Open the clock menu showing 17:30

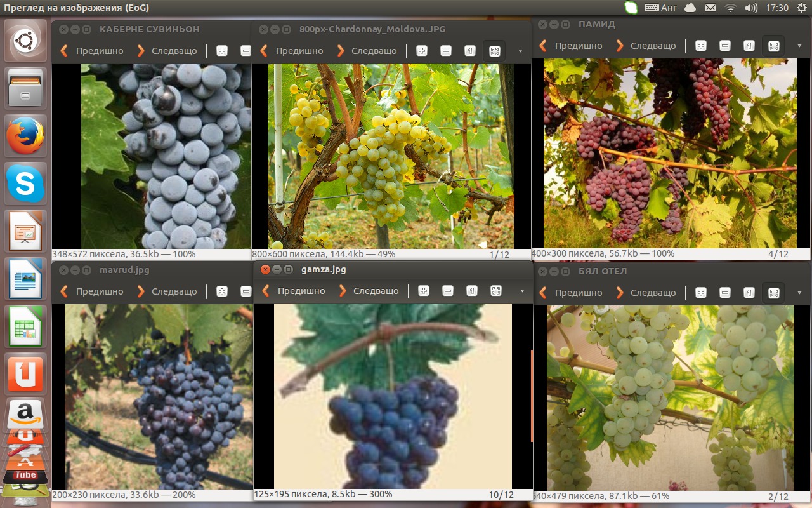pyautogui.click(x=777, y=8)
